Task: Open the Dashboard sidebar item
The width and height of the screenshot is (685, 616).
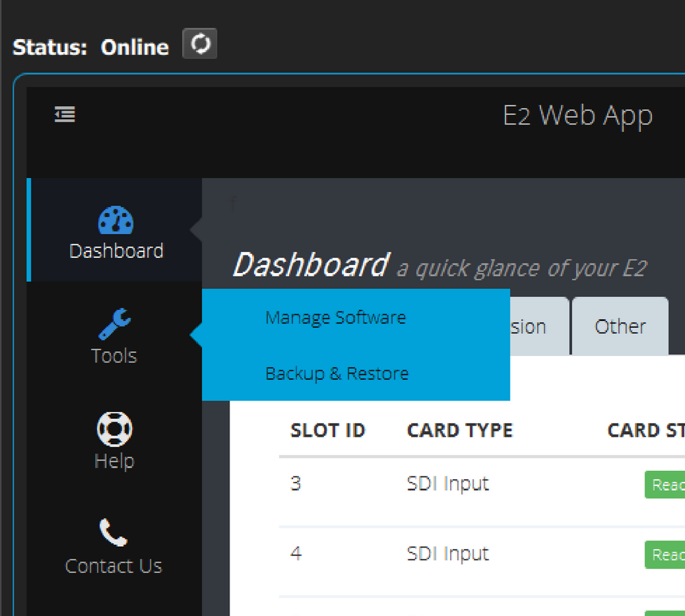Action: coord(116,230)
